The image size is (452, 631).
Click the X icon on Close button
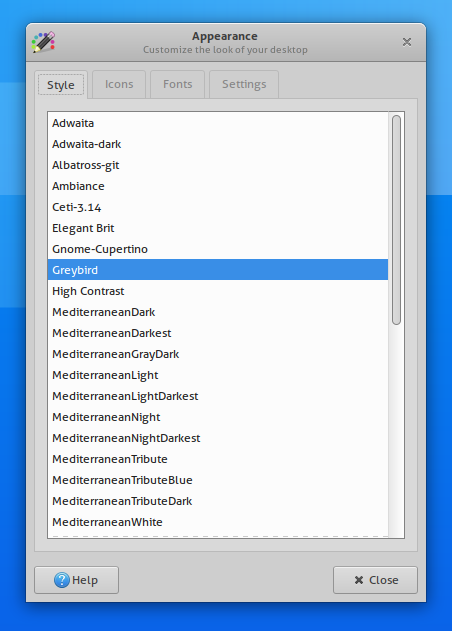pyautogui.click(x=359, y=580)
